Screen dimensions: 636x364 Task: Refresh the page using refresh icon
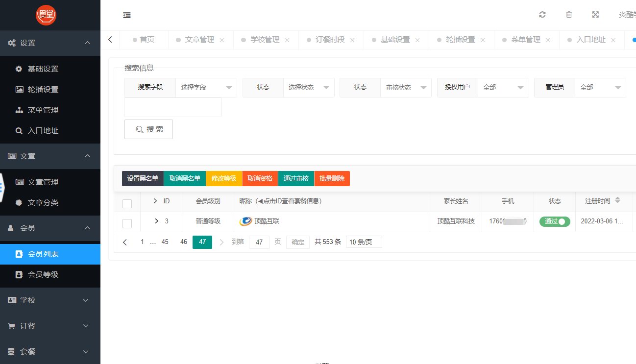(542, 15)
